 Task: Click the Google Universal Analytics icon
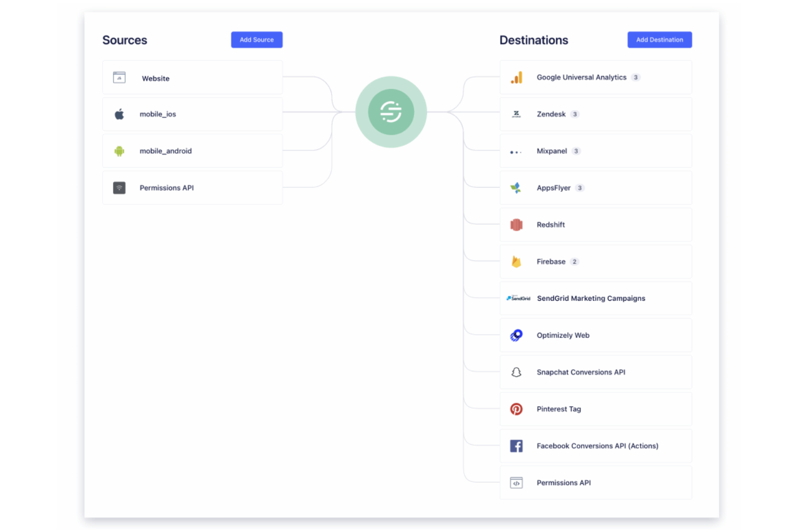point(517,77)
